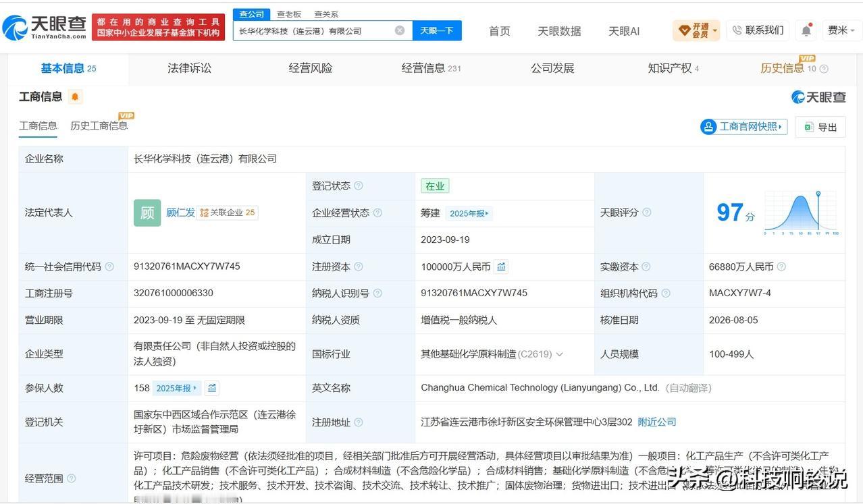This screenshot has width=863, height=504.
Task: Click the help icon next to 注册资本
Action: tap(359, 267)
